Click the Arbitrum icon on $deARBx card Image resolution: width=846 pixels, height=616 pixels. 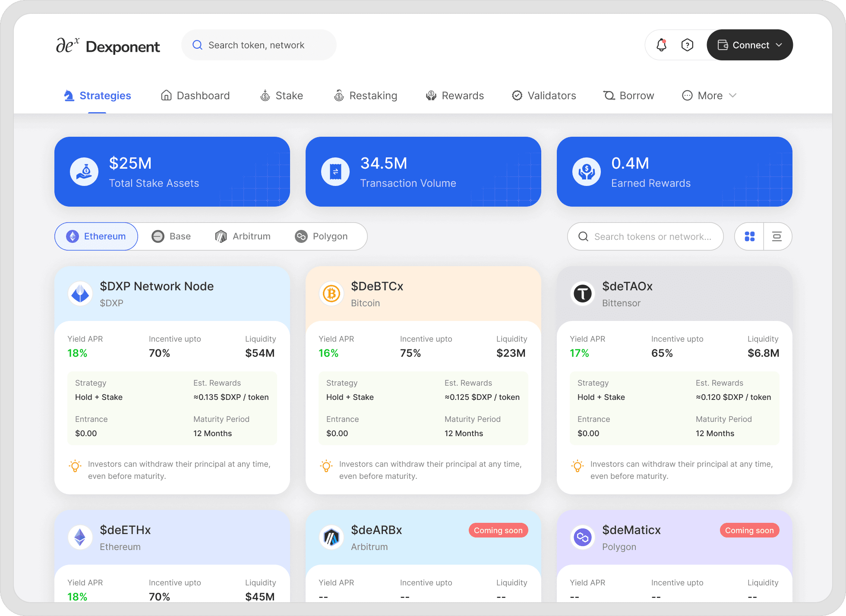[331, 537]
